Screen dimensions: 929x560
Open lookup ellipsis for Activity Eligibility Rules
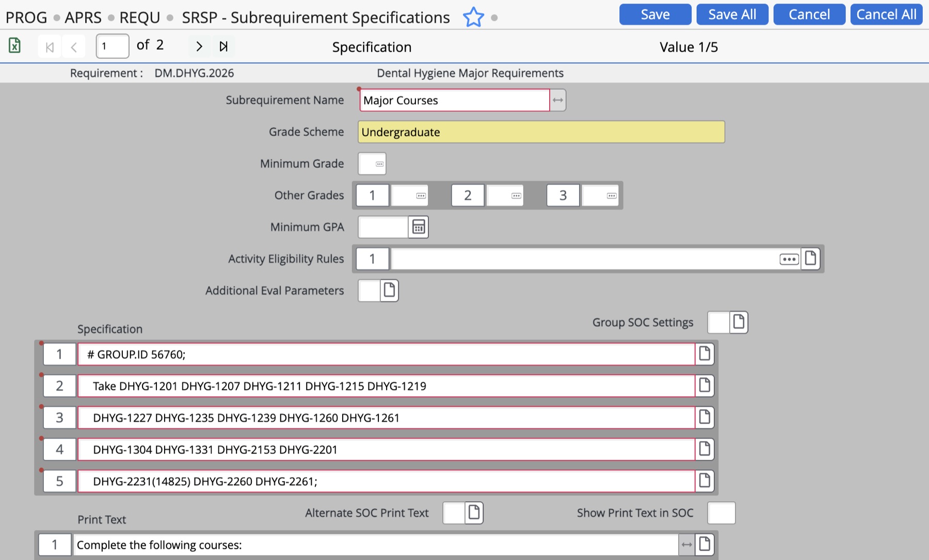pyautogui.click(x=789, y=259)
